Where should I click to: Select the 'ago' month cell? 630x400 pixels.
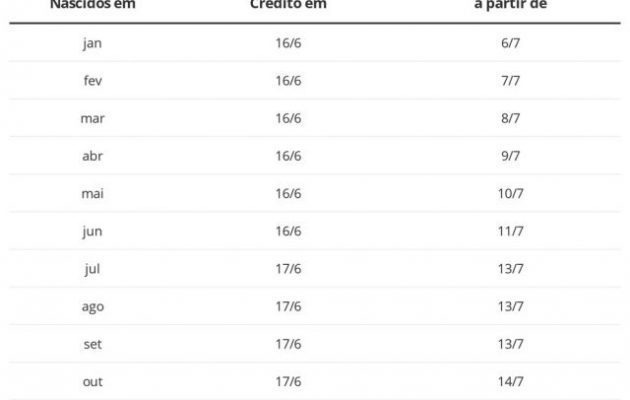(x=92, y=307)
